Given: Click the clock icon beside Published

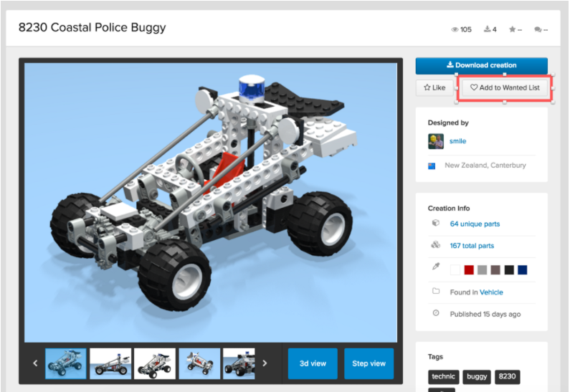Looking at the screenshot, I should click(x=436, y=312).
